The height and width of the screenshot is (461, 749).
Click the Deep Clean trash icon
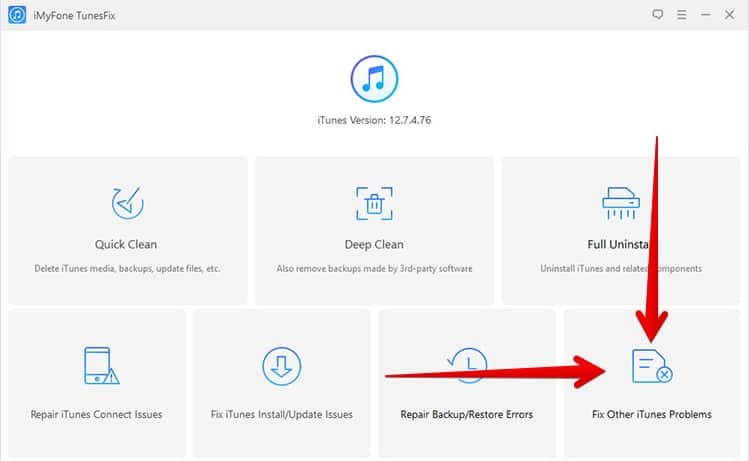[x=374, y=204]
